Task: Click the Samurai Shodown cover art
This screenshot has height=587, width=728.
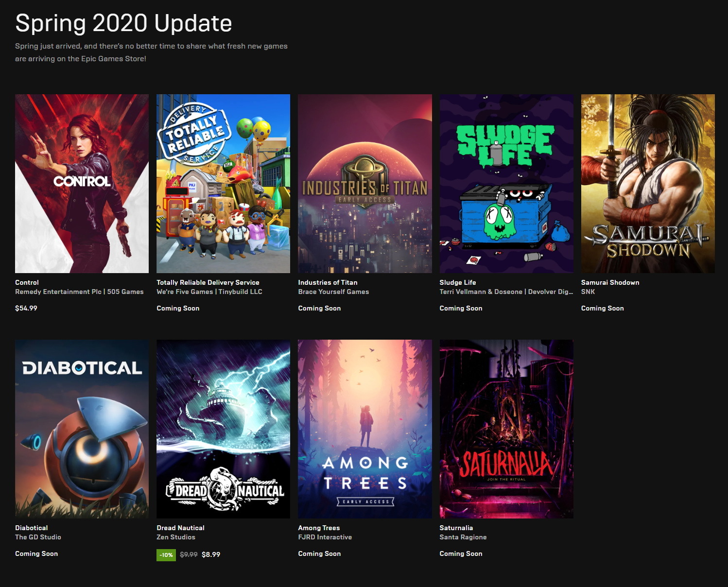Action: [648, 184]
